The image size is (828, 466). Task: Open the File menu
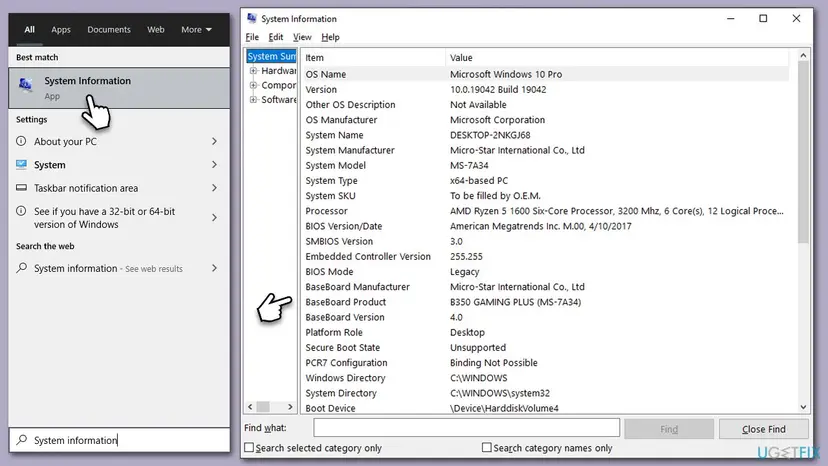pos(252,37)
